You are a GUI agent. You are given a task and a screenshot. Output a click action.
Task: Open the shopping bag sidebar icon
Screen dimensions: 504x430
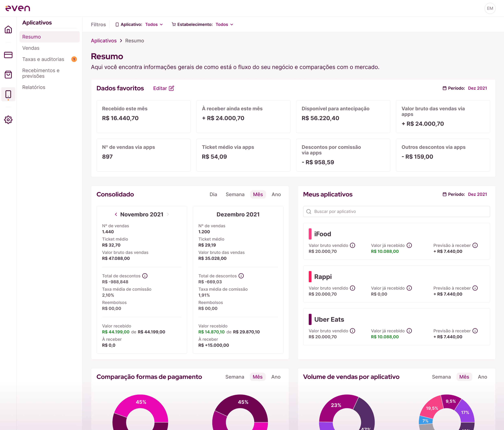(x=8, y=75)
